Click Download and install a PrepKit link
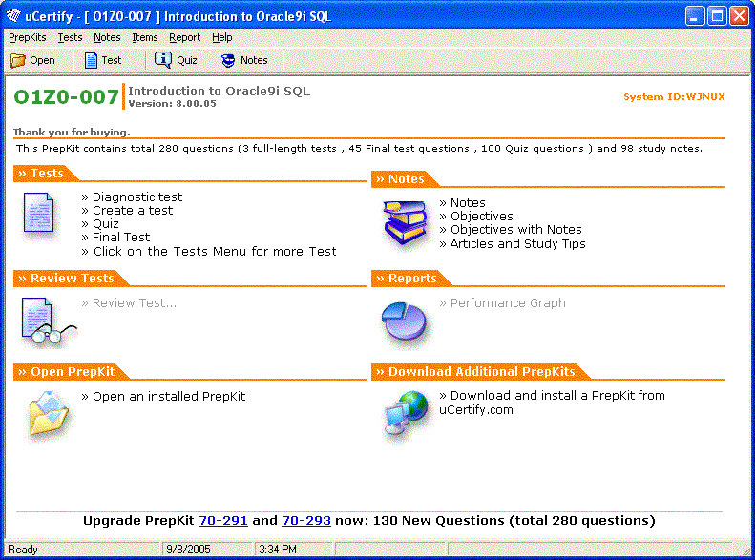Screen dimensions: 755x560 [552, 403]
